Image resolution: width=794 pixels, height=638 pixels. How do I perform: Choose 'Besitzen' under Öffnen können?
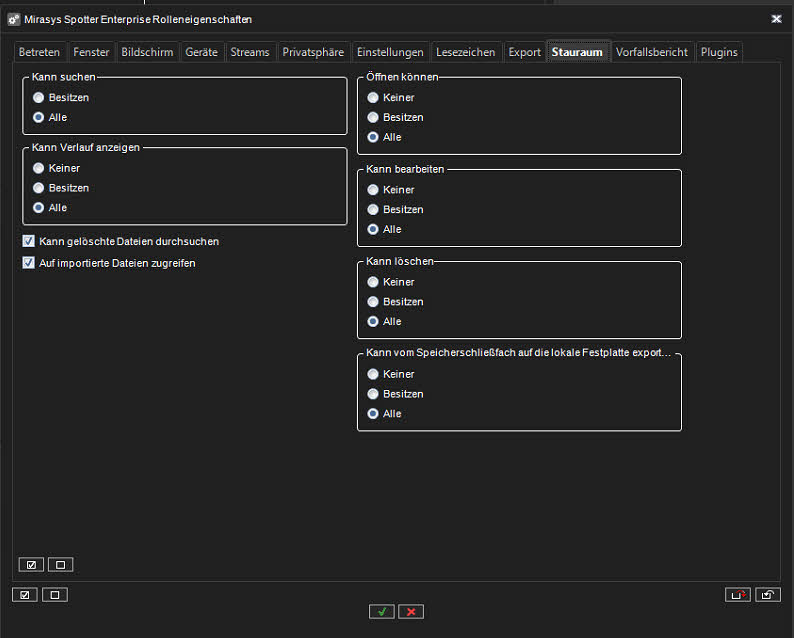click(x=373, y=117)
